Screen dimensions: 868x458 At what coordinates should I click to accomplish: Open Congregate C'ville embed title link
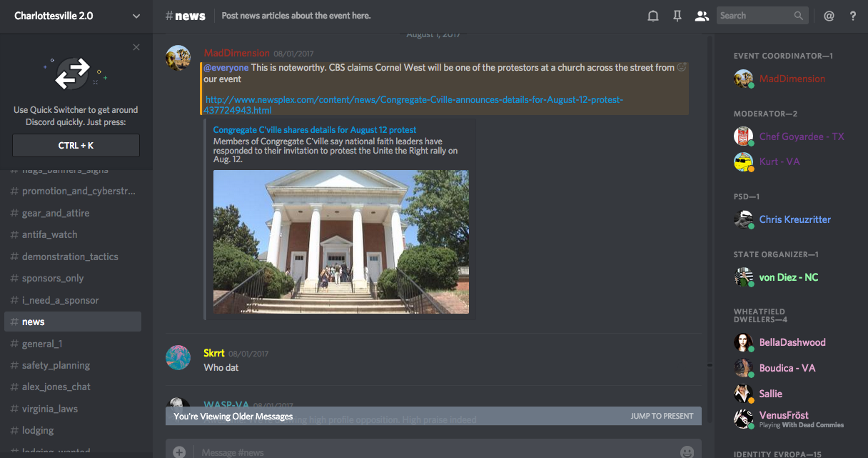click(x=315, y=130)
